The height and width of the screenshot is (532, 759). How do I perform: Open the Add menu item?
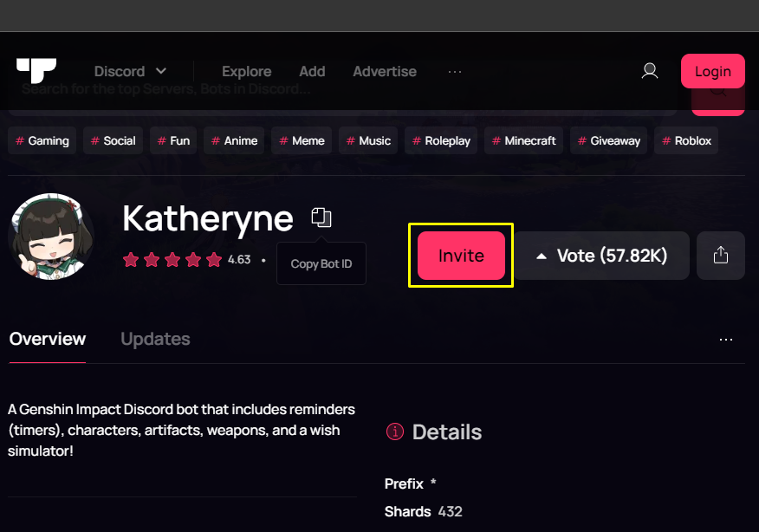point(312,72)
